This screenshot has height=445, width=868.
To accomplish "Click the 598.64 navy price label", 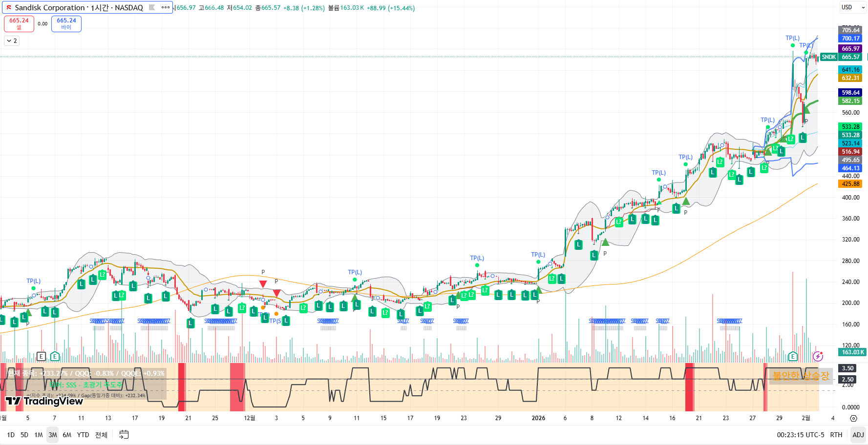I will pos(850,93).
